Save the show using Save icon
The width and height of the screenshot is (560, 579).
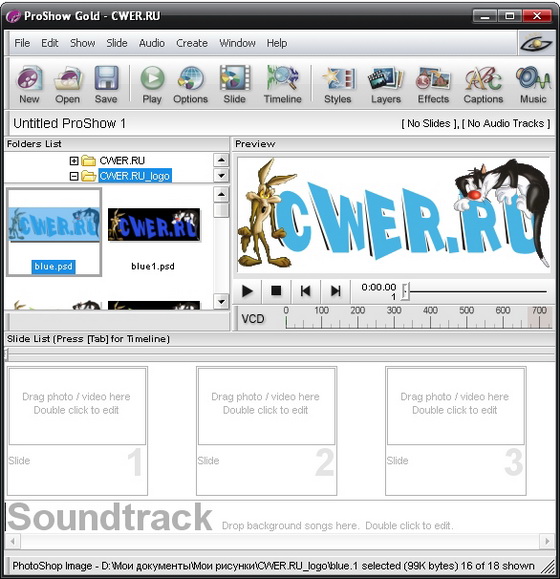tap(106, 85)
